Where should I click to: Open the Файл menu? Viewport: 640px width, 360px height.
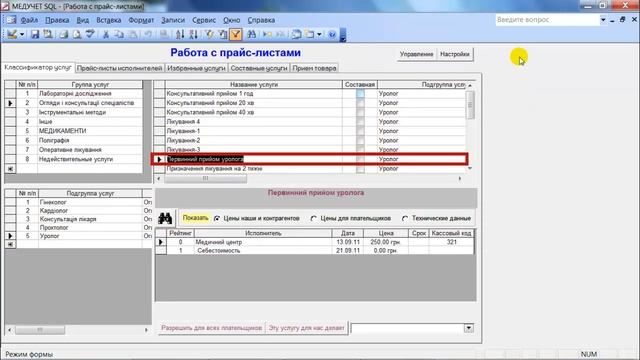29,20
